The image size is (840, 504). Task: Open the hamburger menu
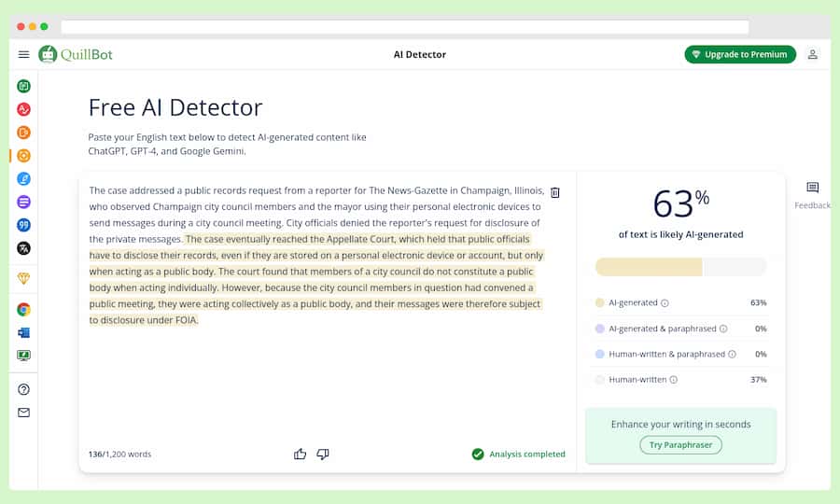click(23, 54)
